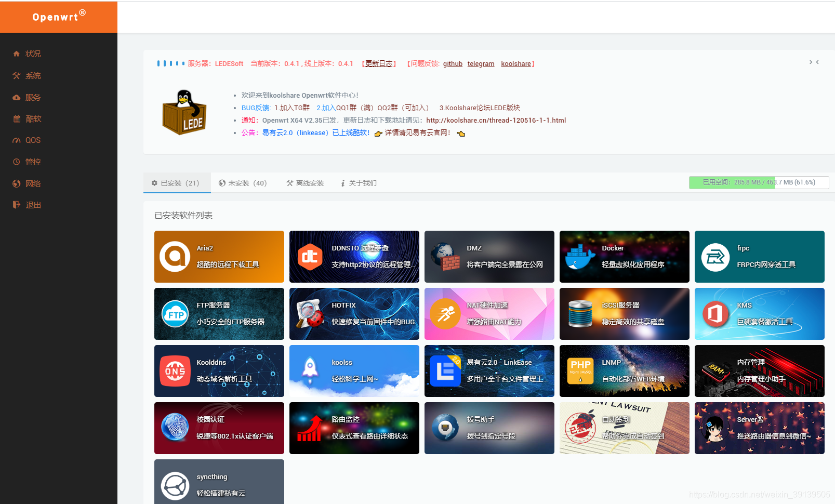Viewport: 835px width, 504px height.
Task: Open the 更新日志 changelog link
Action: (x=379, y=63)
